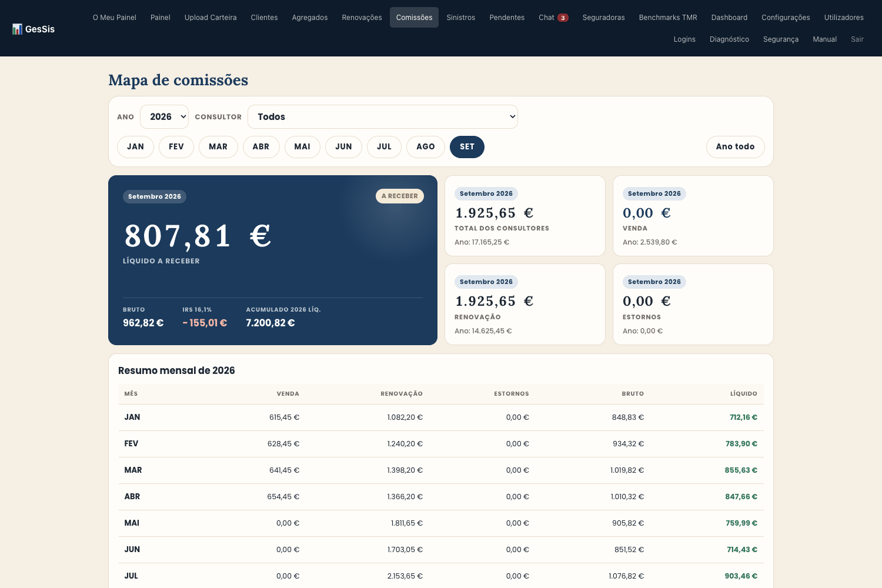Open Dashboard menu item

tap(729, 18)
